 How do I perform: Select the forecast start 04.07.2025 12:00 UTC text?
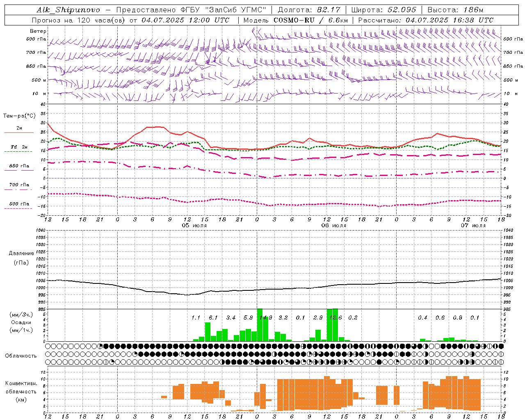click(x=185, y=20)
